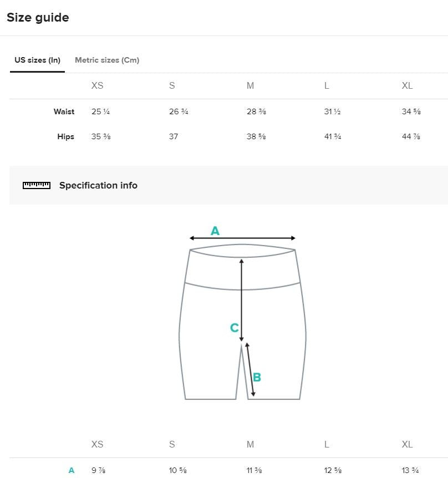Click the Hips row label
Image resolution: width=448 pixels, height=478 pixels.
pyautogui.click(x=65, y=136)
